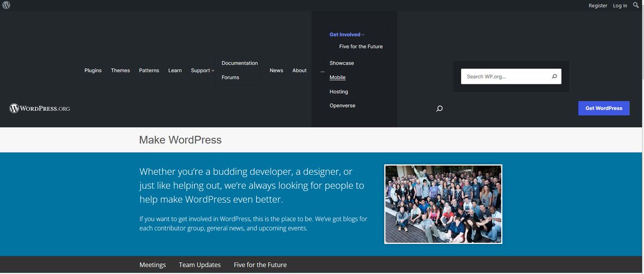This screenshot has width=644, height=274.
Task: Click the ellipsis more-menu item
Action: (323, 70)
